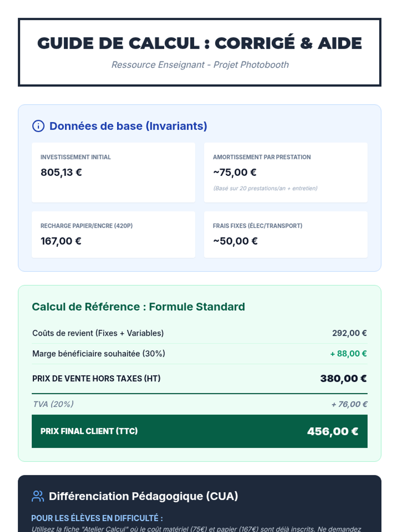This screenshot has width=399, height=532.
Task: Select the Investissement Initial card
Action: point(113,172)
